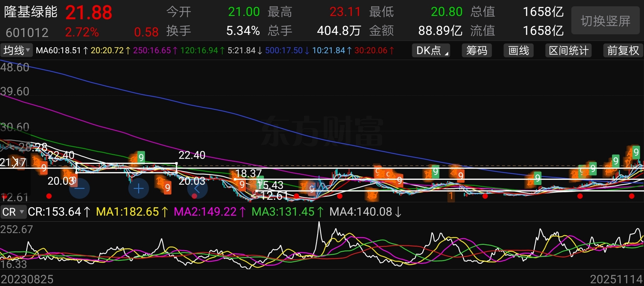Click the lowest price 20.80

click(447, 12)
